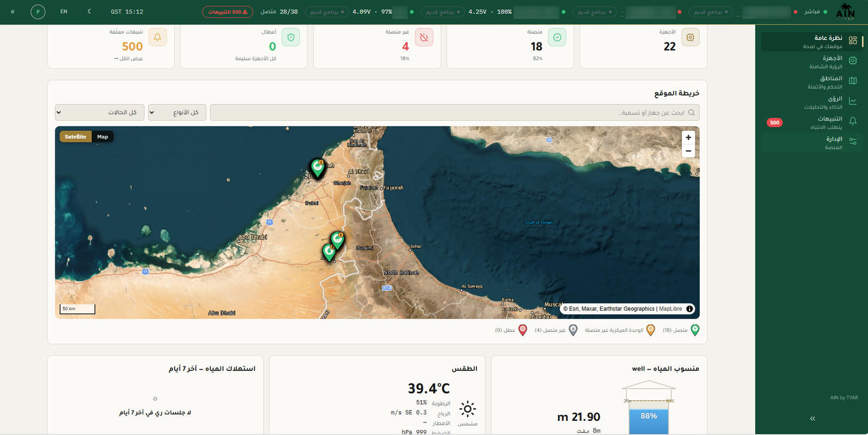
Task: Click the view all (عرض الكل) link
Action: click(x=129, y=59)
